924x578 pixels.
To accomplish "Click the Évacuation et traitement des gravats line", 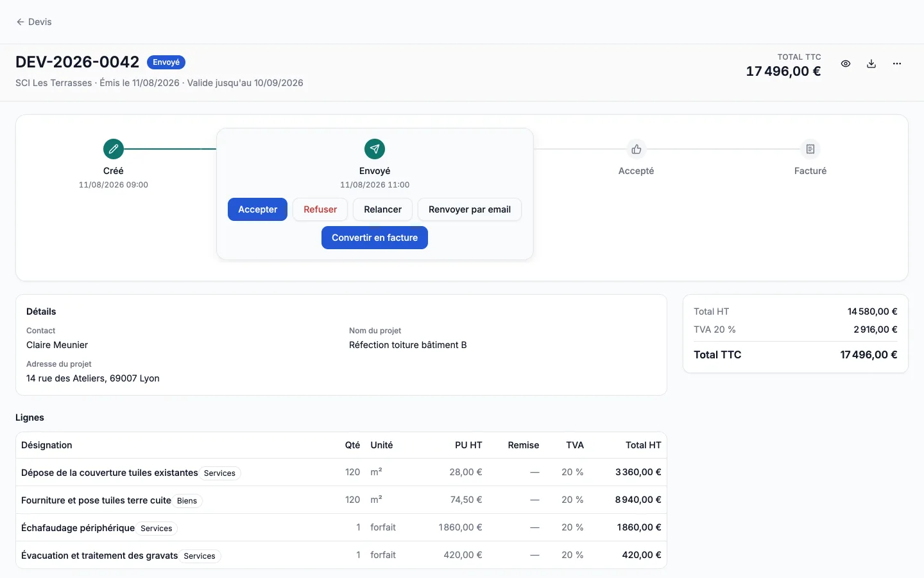I will (341, 555).
